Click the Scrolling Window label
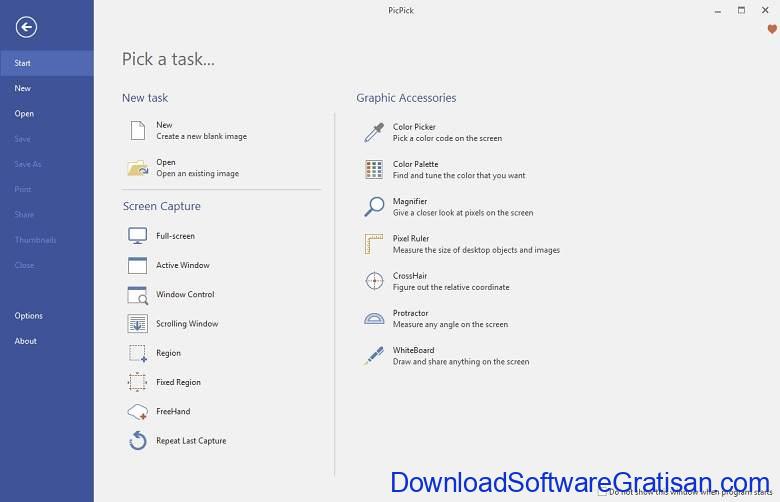Screen dimensions: 780x502 tap(187, 324)
